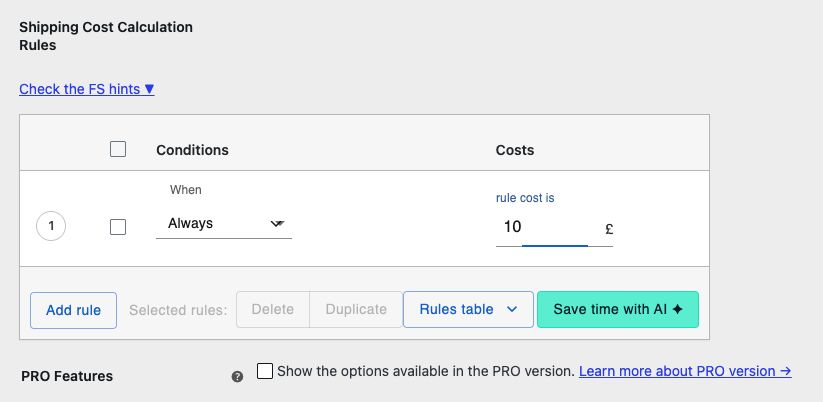Check the checkbox for rule 1

coord(118,227)
